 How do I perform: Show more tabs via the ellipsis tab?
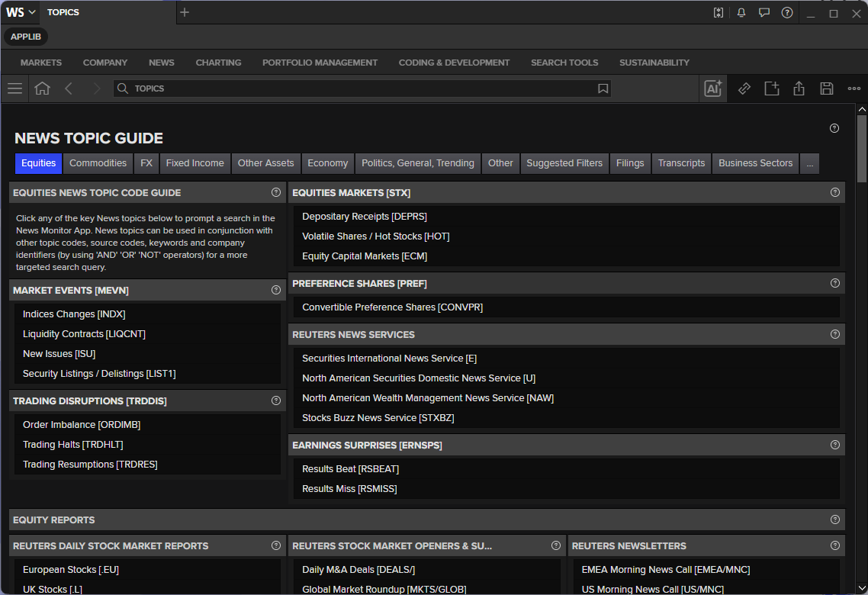pos(810,163)
